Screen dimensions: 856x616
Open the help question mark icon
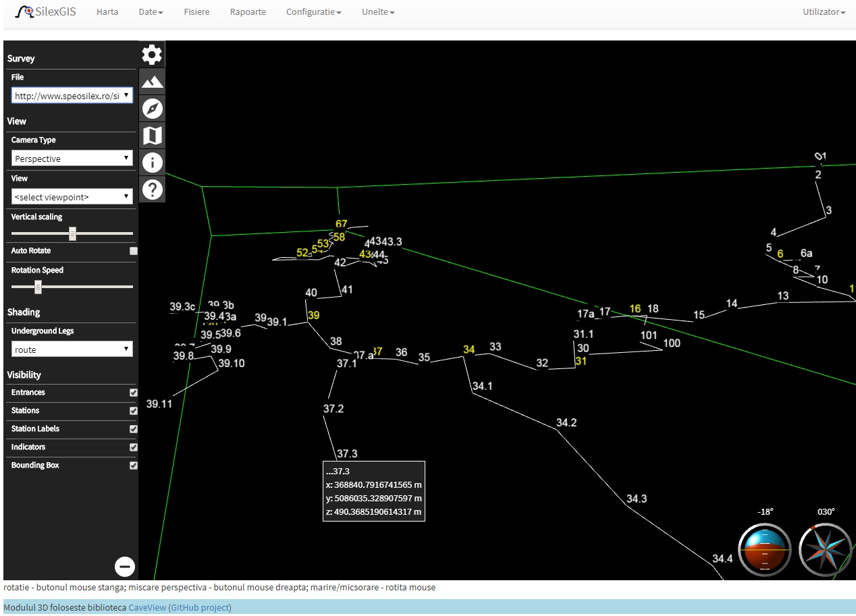pyautogui.click(x=153, y=190)
